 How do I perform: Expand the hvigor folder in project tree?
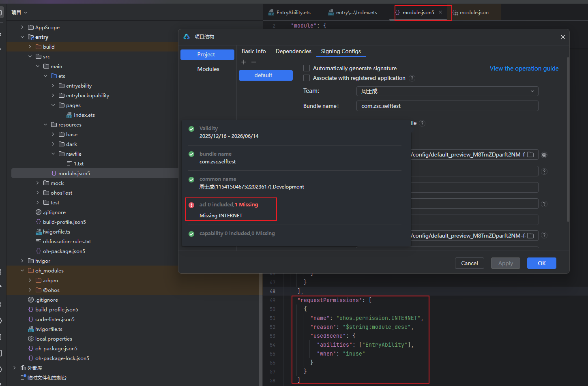point(22,261)
